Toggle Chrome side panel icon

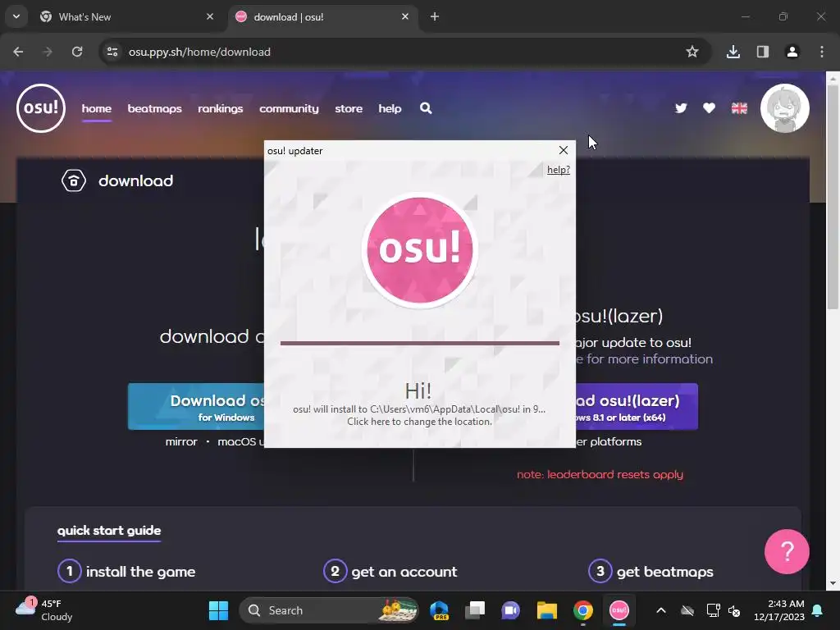pyautogui.click(x=763, y=52)
